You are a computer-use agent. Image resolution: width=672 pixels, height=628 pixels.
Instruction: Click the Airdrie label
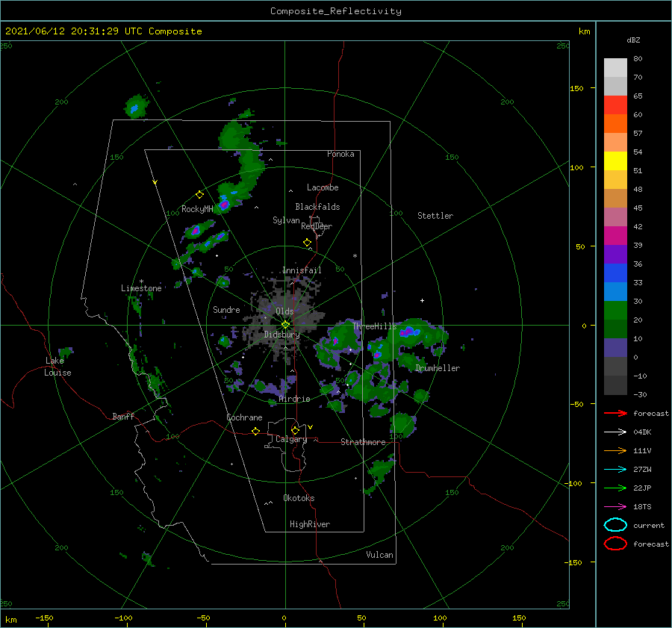[x=294, y=399]
